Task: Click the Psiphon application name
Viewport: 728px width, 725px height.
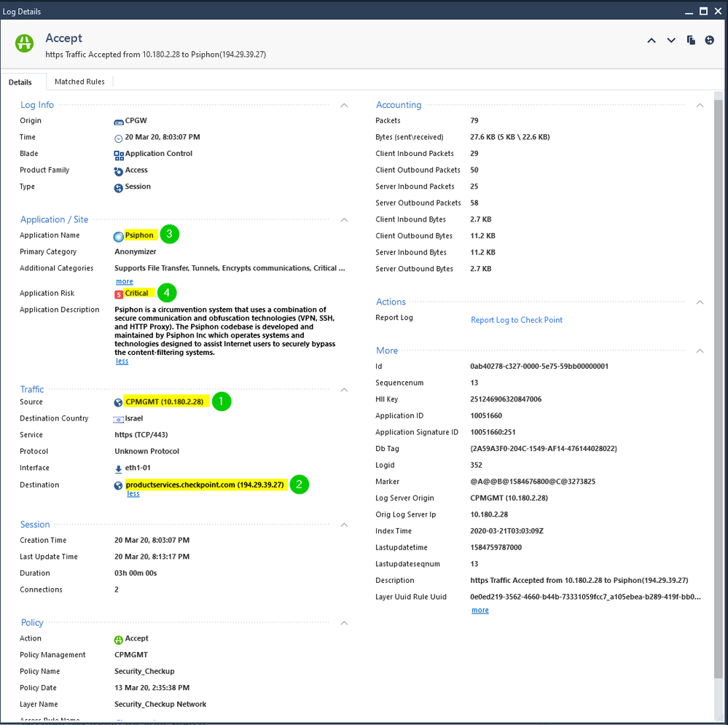Action: click(138, 235)
